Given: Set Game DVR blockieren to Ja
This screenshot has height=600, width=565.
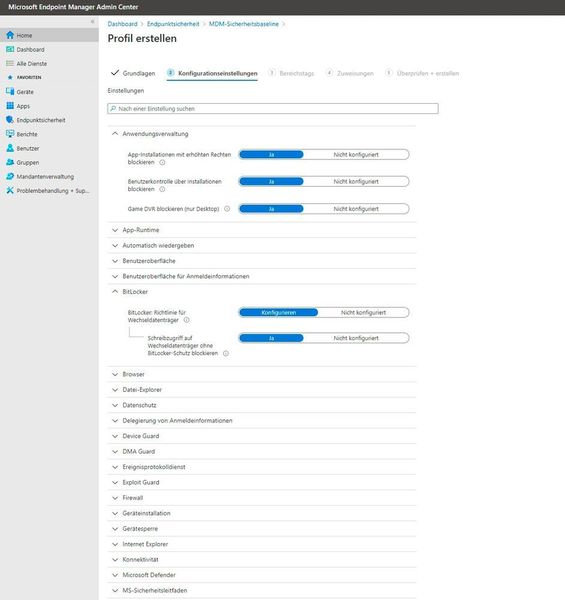Looking at the screenshot, I should 271,209.
